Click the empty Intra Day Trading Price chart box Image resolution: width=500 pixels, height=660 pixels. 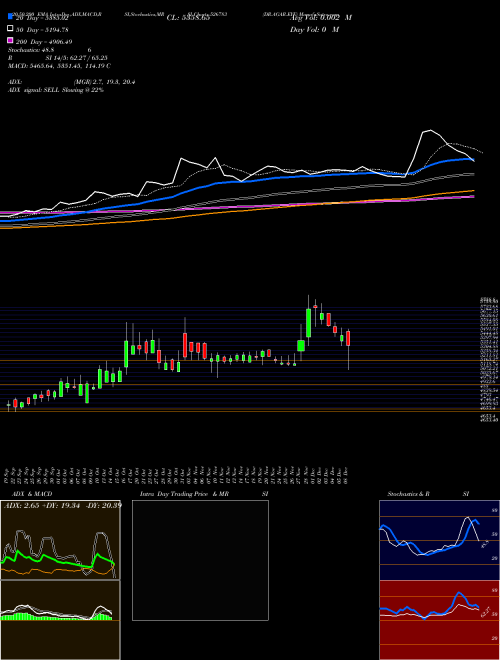[200, 560]
